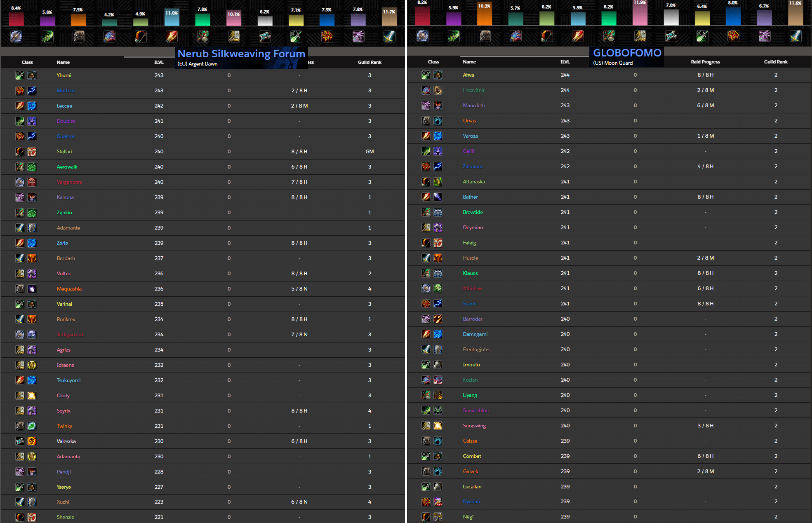The height and width of the screenshot is (523, 812).
Task: Open Ahva's character name link
Action: [468, 75]
